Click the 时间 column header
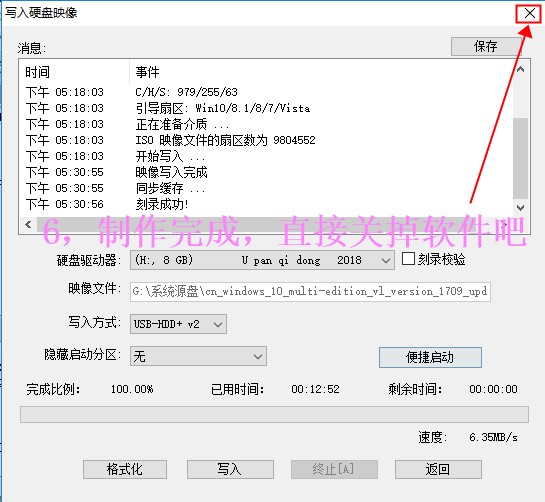The image size is (545, 502). point(75,72)
